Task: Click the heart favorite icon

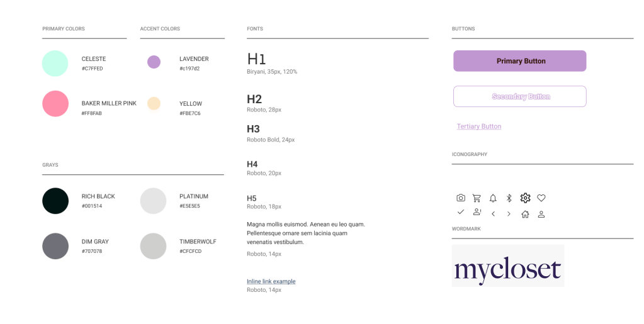Action: [x=541, y=198]
